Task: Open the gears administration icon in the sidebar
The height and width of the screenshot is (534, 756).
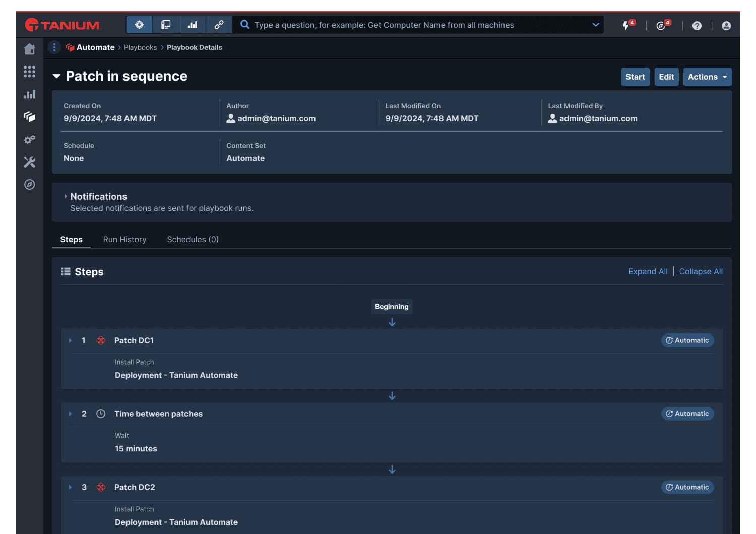Action: [30, 140]
